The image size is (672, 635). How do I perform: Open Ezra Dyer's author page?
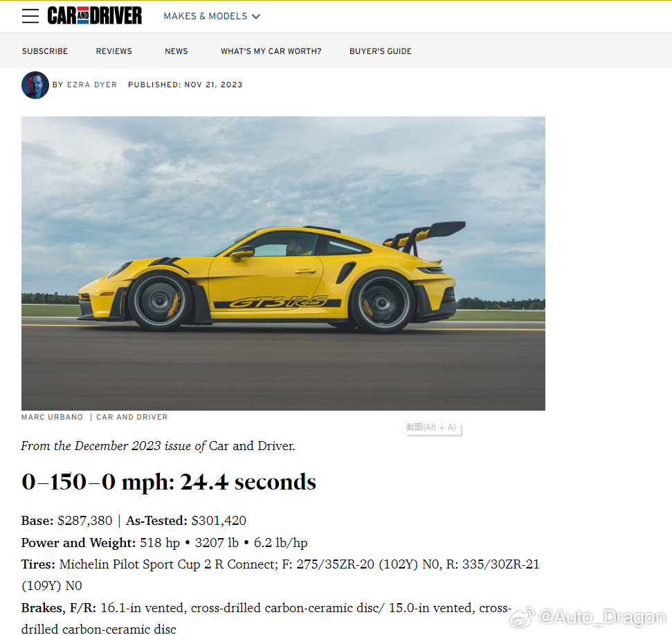92,85
